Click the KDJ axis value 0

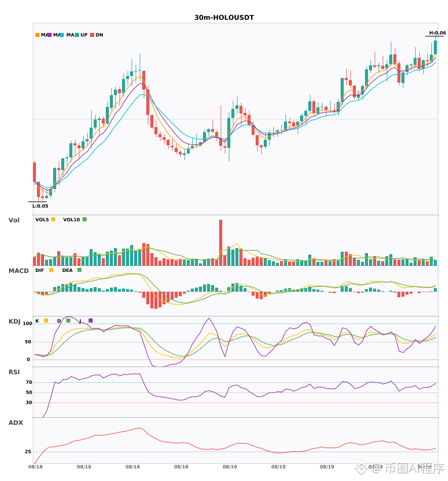28,359
